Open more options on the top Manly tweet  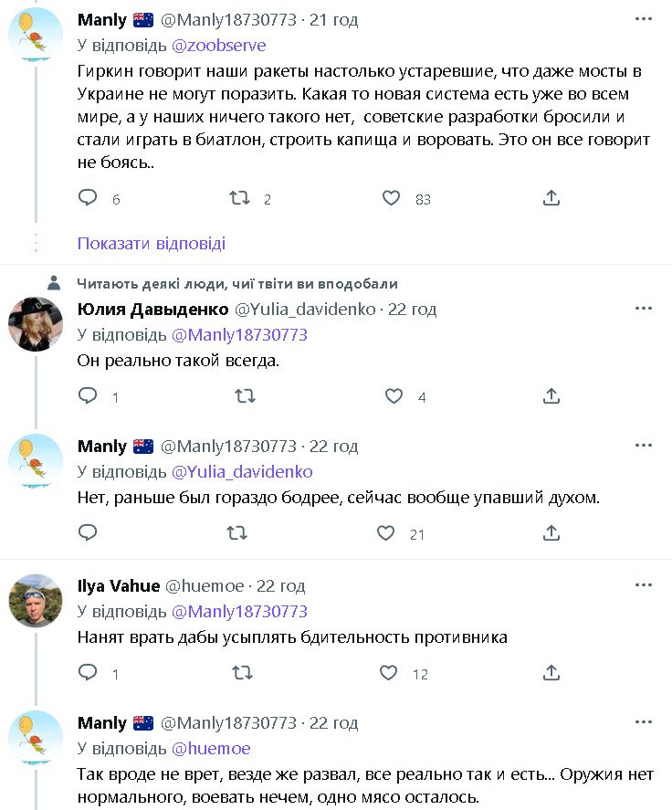click(x=644, y=19)
